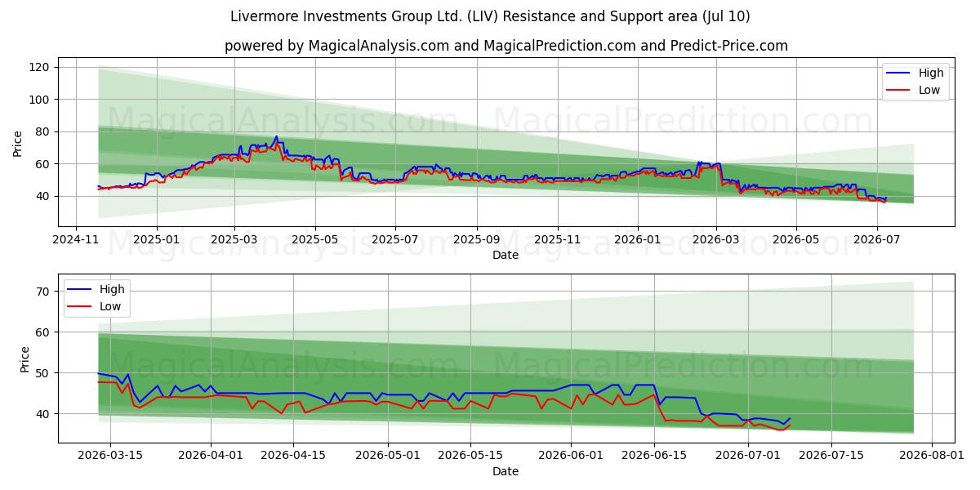Click the 2026-07-15 date tick label

831,456
